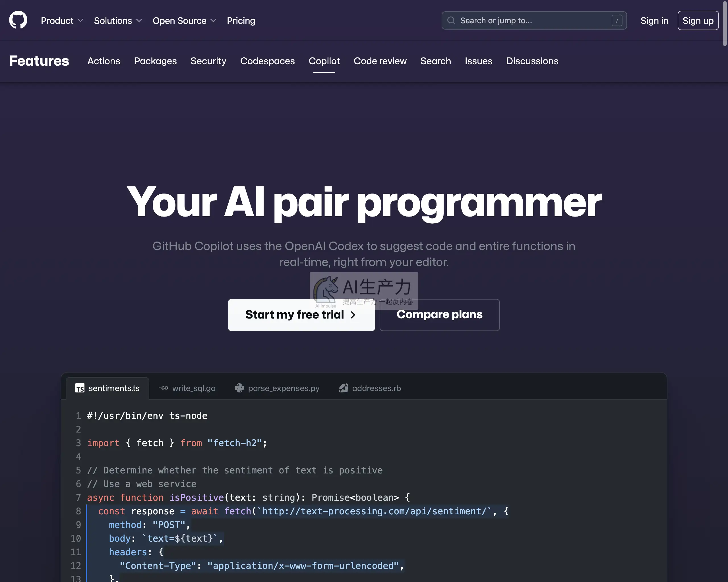
Task: Open the Issues feature page
Action: 479,61
